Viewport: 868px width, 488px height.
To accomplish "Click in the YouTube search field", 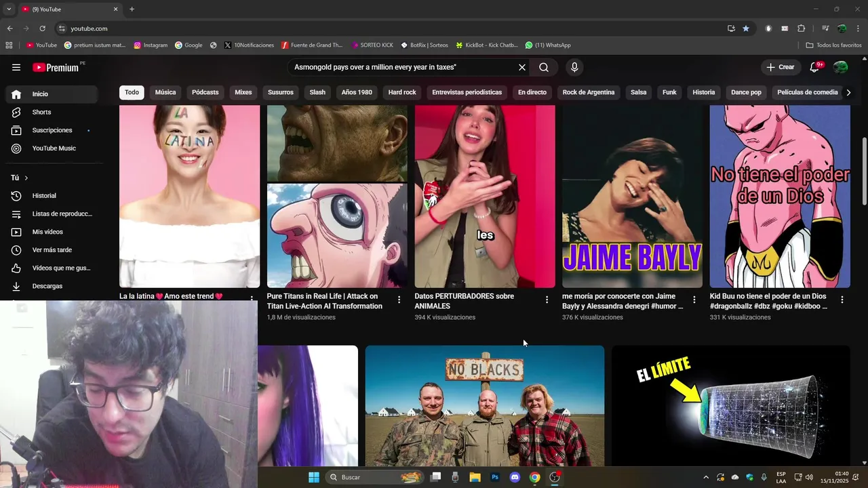I will 400,67.
